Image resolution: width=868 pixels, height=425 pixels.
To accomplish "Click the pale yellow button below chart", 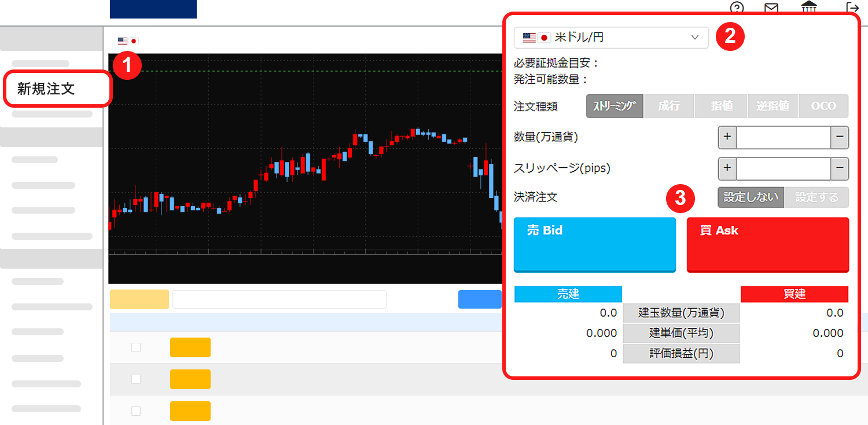I will point(139,299).
